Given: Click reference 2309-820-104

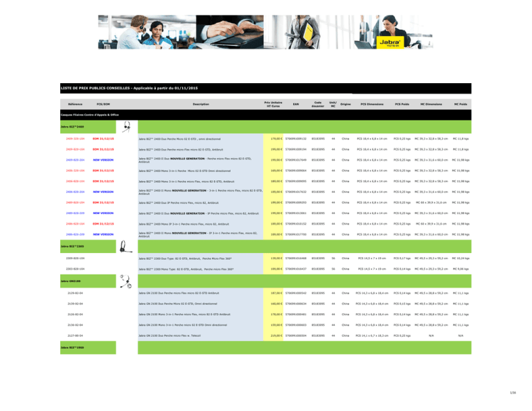Looking at the screenshot, I should point(75,259).
